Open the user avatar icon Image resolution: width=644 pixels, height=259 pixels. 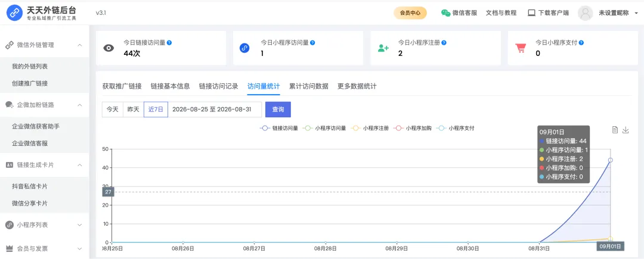[586, 13]
